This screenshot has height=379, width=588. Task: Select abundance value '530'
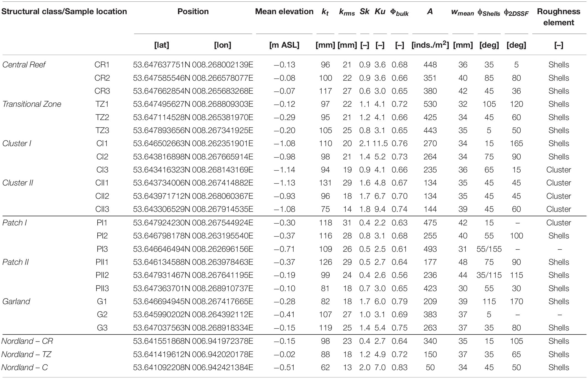coord(430,104)
